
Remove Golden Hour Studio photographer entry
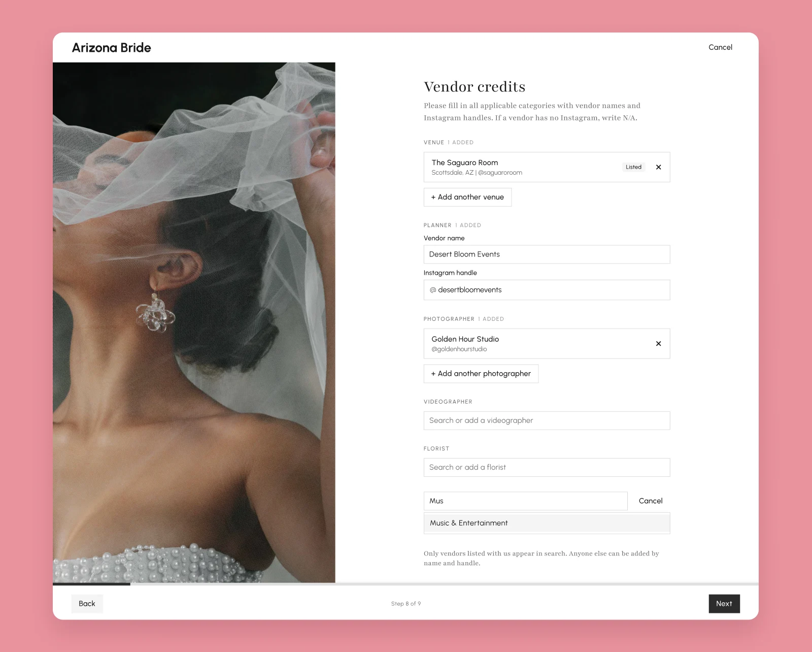[x=658, y=344]
